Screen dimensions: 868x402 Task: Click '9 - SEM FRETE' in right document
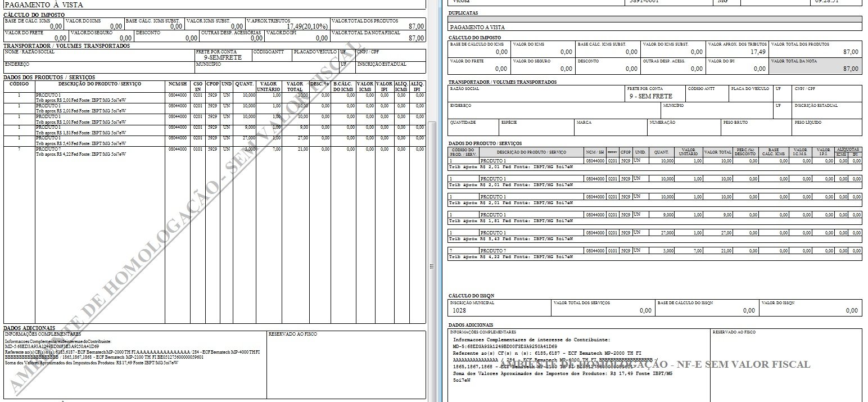650,96
